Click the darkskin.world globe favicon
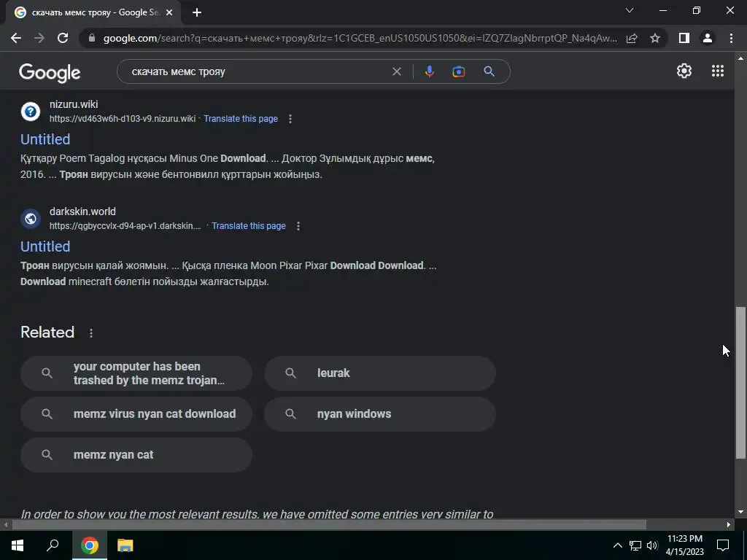 [x=31, y=219]
